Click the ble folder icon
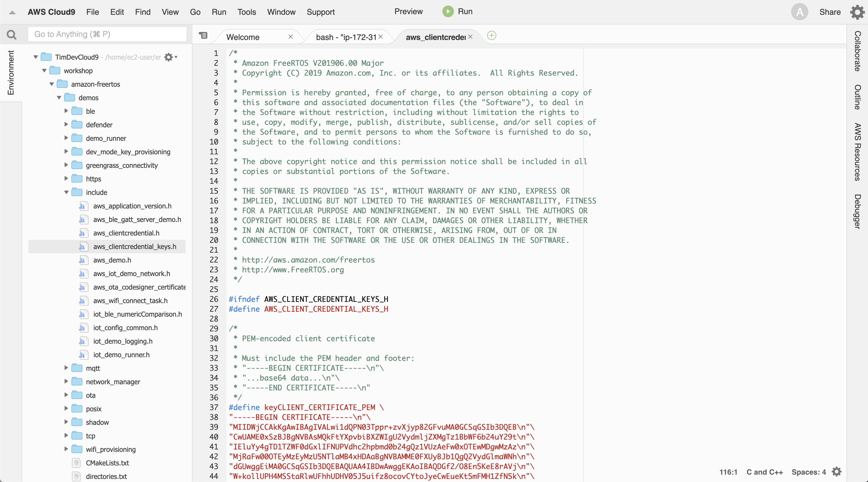 pos(77,111)
